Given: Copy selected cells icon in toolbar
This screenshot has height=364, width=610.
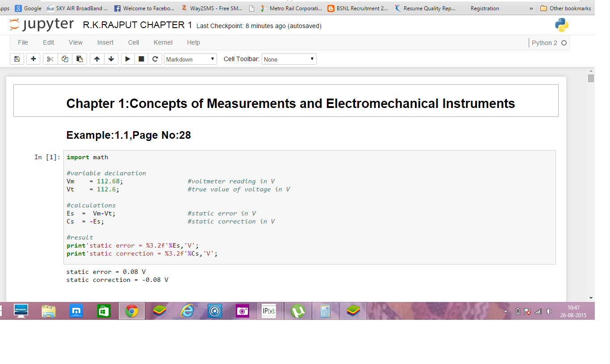Looking at the screenshot, I should coord(65,59).
